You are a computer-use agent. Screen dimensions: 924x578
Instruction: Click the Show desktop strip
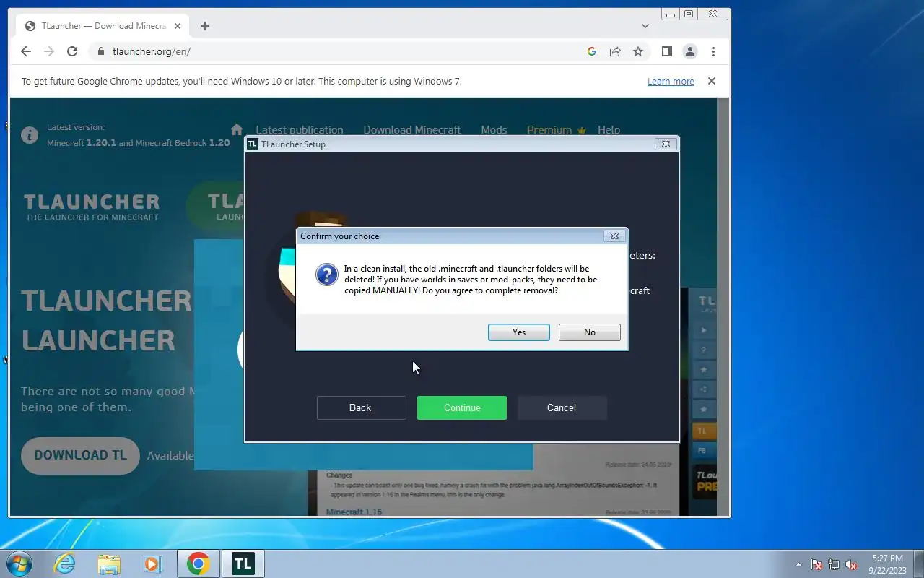pyautogui.click(x=919, y=564)
